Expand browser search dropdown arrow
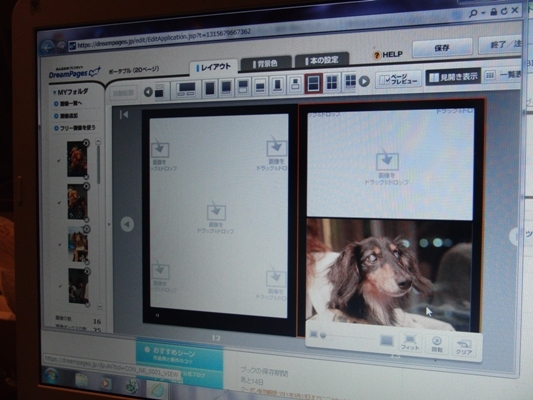 (x=483, y=13)
